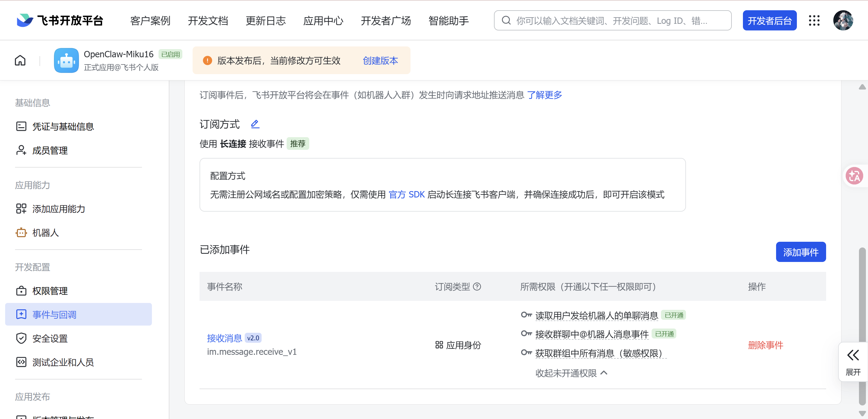Select 开发文档 in top navigation
868x419 pixels.
[208, 20]
